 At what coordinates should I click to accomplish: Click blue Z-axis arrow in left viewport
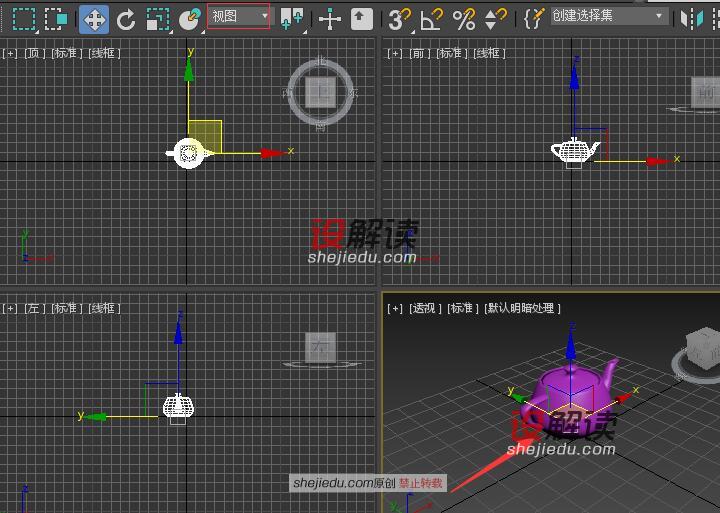tap(178, 332)
